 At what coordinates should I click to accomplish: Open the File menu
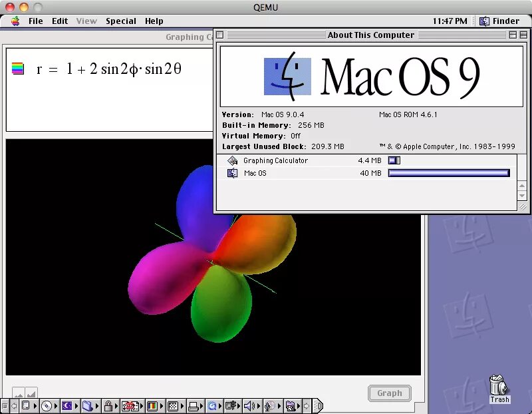pyautogui.click(x=36, y=21)
